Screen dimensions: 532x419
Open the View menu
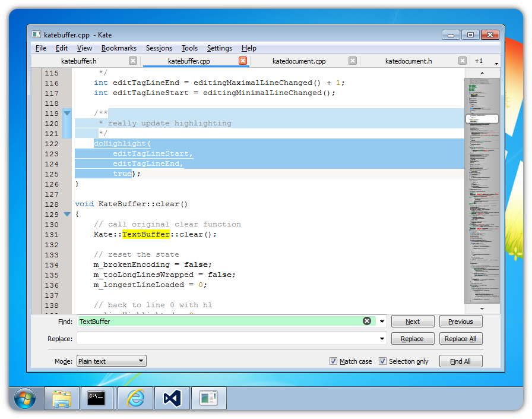84,48
